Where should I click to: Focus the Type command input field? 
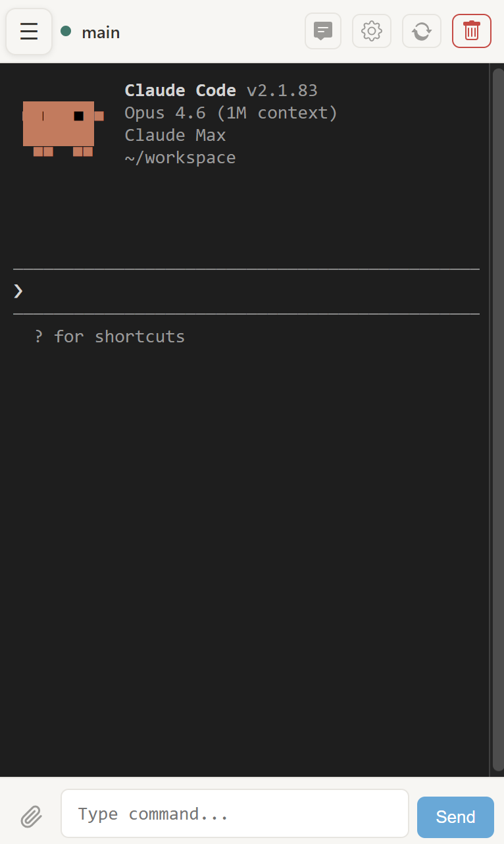[x=235, y=814]
